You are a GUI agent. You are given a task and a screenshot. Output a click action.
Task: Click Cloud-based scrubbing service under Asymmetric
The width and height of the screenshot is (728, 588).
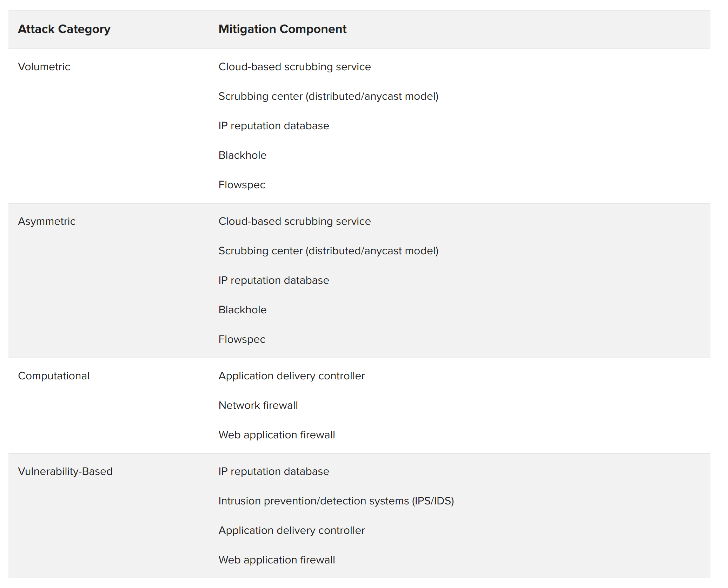[x=294, y=221]
